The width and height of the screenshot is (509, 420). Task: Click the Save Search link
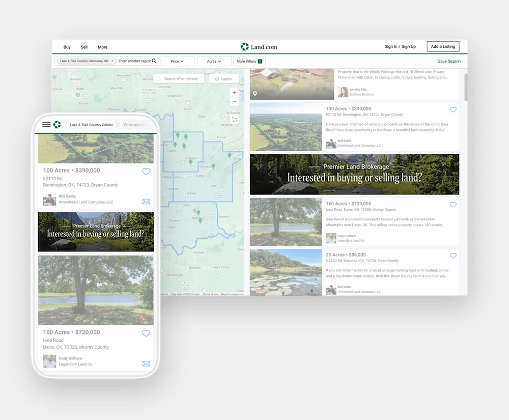click(x=449, y=61)
